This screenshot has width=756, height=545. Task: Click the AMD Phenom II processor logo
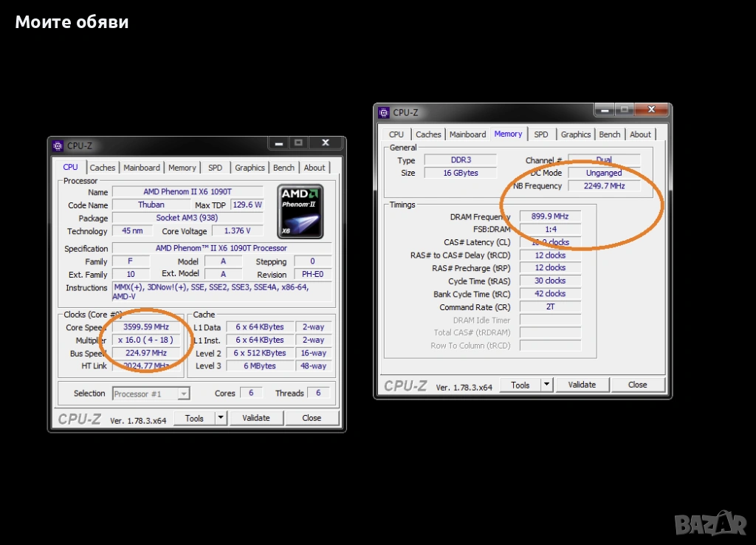tap(300, 212)
